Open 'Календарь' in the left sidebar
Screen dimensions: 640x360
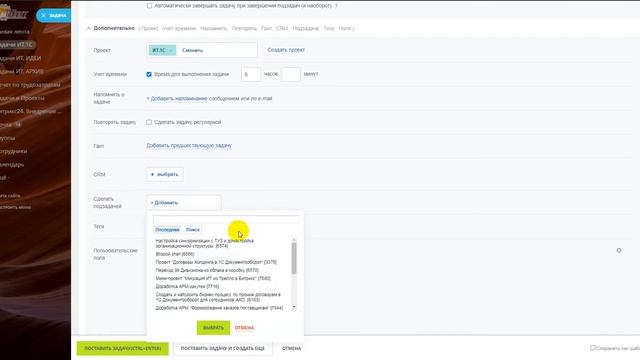[12, 164]
